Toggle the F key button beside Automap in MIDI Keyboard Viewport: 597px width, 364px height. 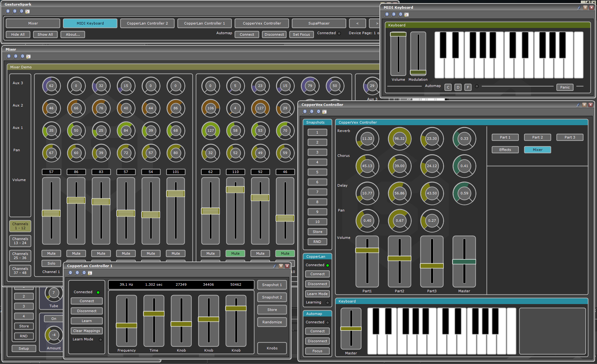tap(468, 87)
